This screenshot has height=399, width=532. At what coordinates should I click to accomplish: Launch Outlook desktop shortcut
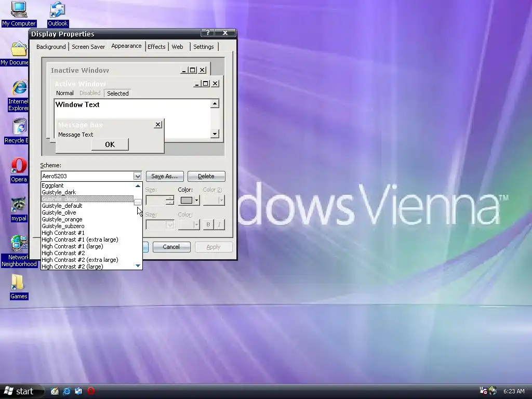pyautogui.click(x=57, y=14)
